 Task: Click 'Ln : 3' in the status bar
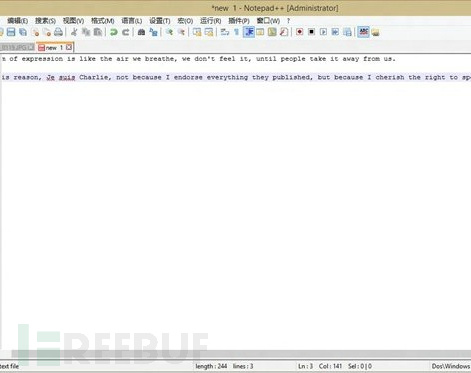coord(306,366)
